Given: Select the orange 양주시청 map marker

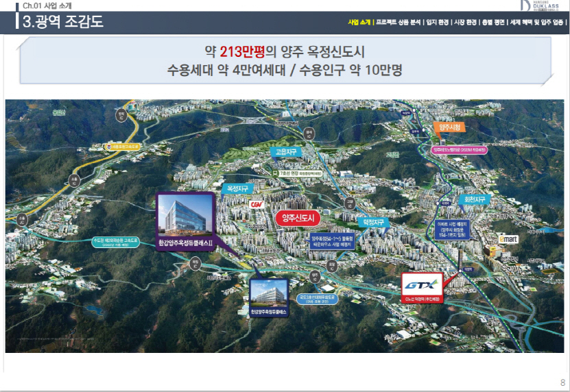Looking at the screenshot, I should 450,127.
